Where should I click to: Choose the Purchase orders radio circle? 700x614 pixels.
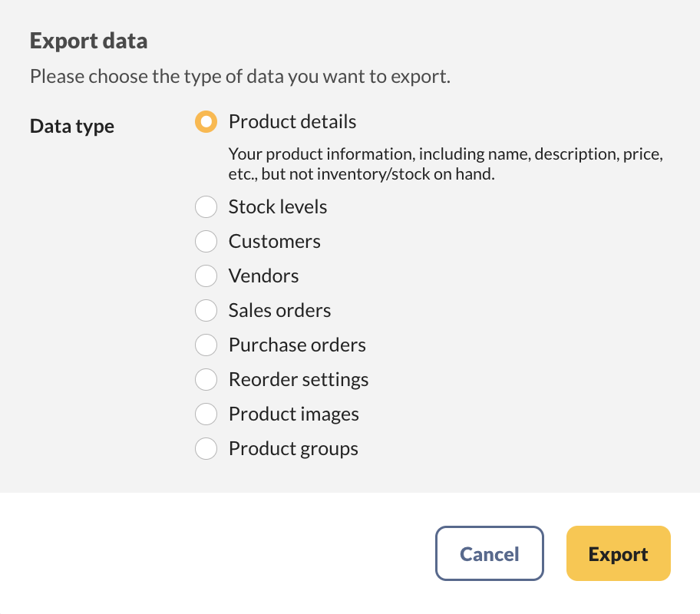tap(206, 345)
